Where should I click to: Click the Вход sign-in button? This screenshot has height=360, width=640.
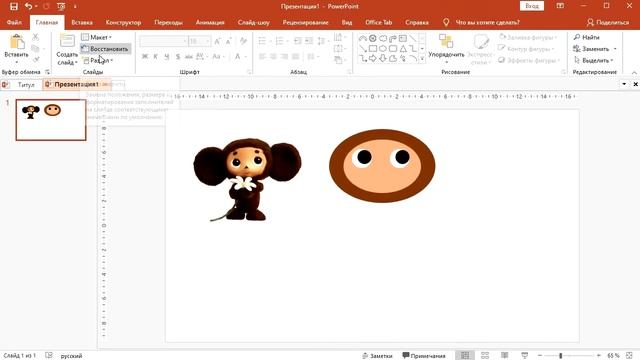532,6
